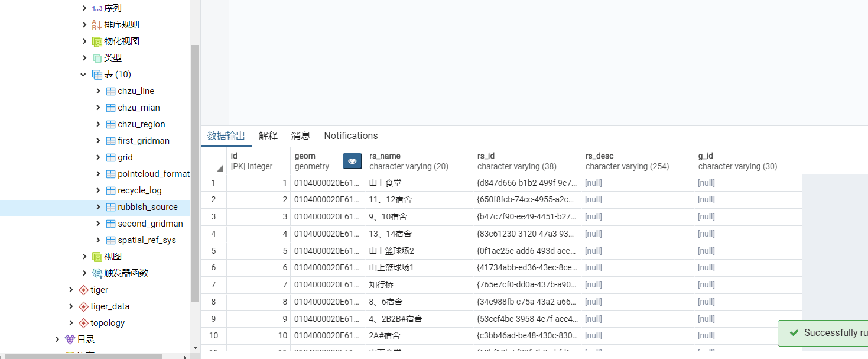
Task: Click the 排序规则 collation icon
Action: click(97, 25)
